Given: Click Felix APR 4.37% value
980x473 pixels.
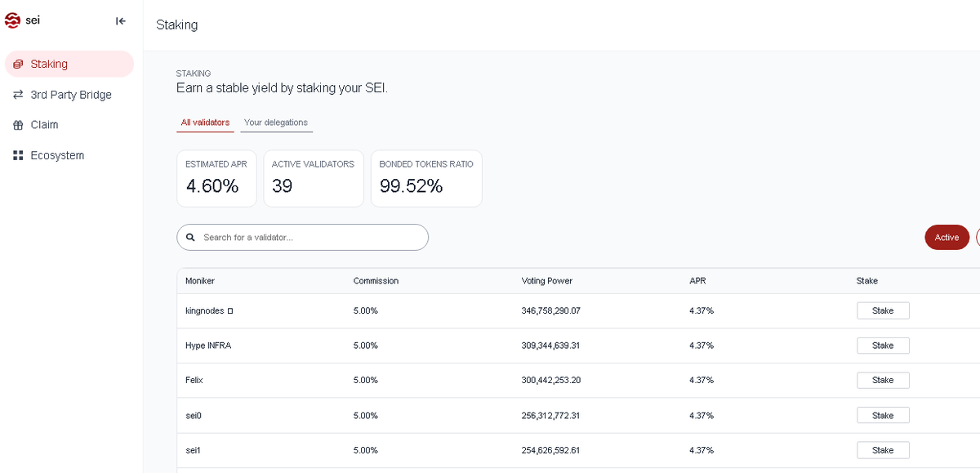Looking at the screenshot, I should [702, 380].
